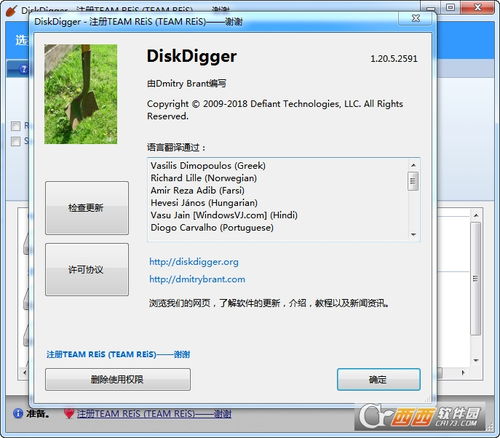Click translators list scroll down arrow
The height and width of the screenshot is (438, 500).
point(413,235)
